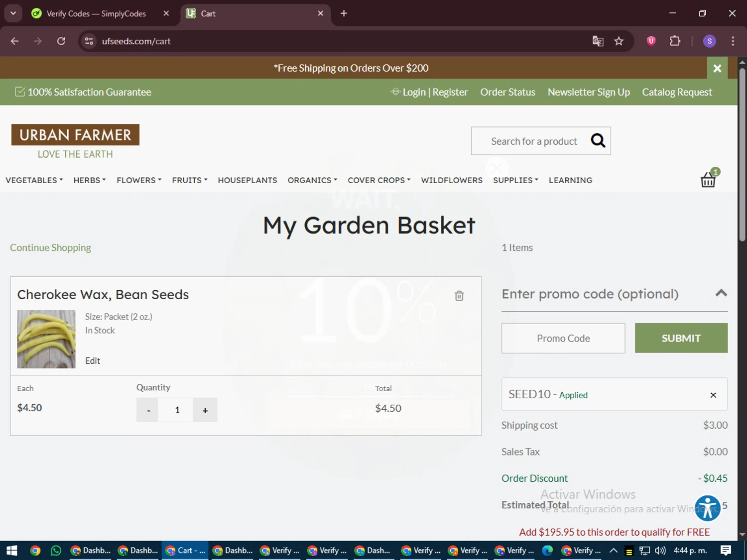747x560 pixels.
Task: Expand the SUPPLIES menu
Action: [x=515, y=180]
